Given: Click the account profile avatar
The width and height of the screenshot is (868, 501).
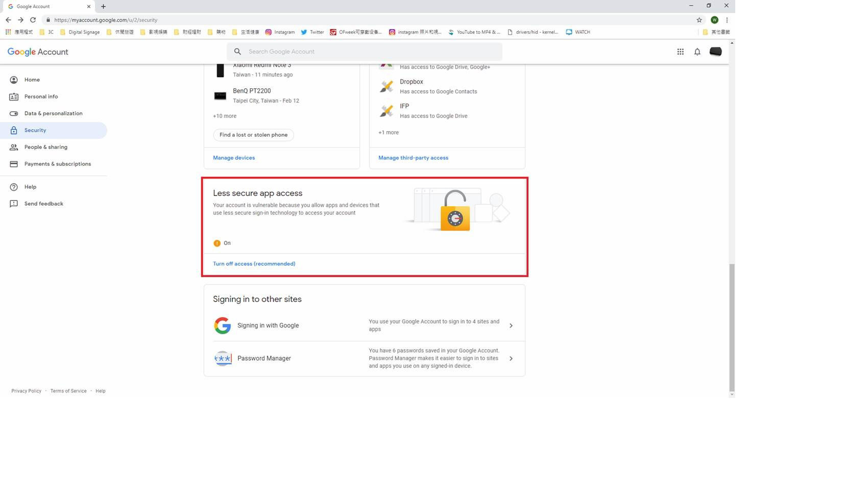Looking at the screenshot, I should pyautogui.click(x=715, y=52).
